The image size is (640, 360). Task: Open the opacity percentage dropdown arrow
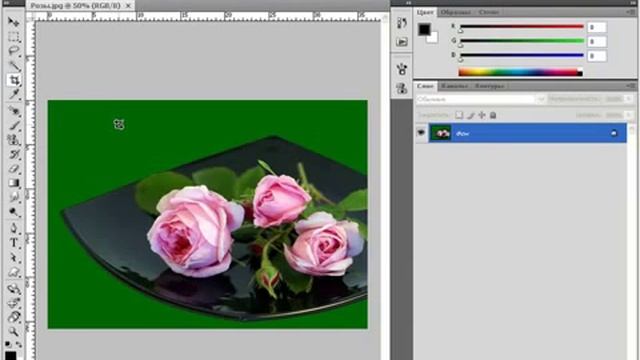(x=629, y=99)
